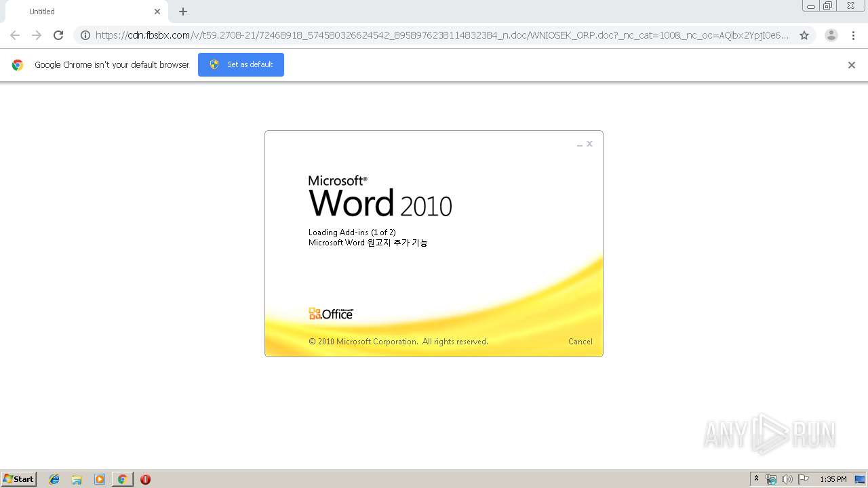This screenshot has height=488, width=868.
Task: Dismiss the default browser notification bar
Action: click(852, 65)
